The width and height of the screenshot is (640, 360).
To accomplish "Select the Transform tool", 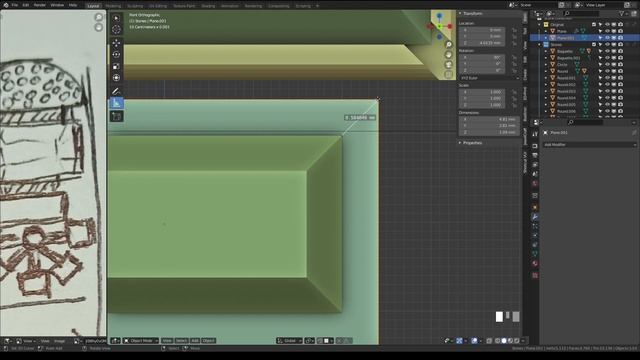I will [x=116, y=78].
